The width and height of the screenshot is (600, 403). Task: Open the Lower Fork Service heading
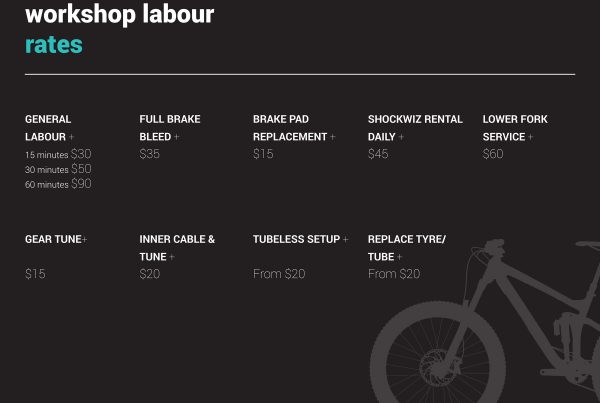[515, 128]
